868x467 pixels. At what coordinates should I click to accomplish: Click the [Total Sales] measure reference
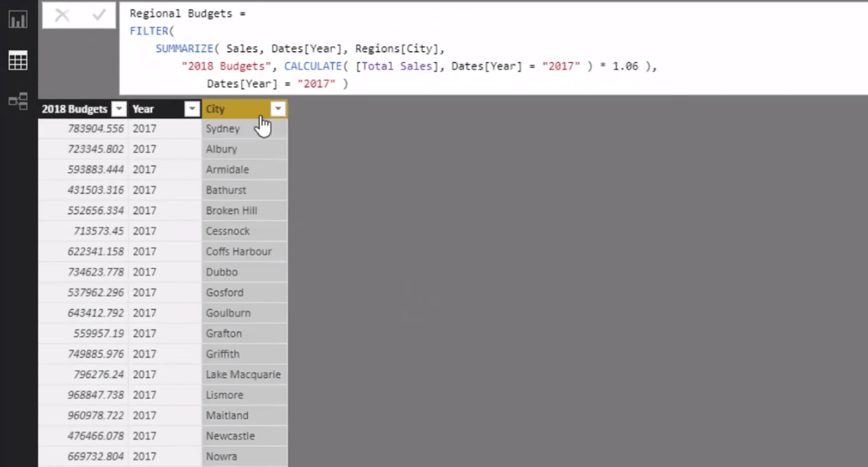tap(397, 66)
